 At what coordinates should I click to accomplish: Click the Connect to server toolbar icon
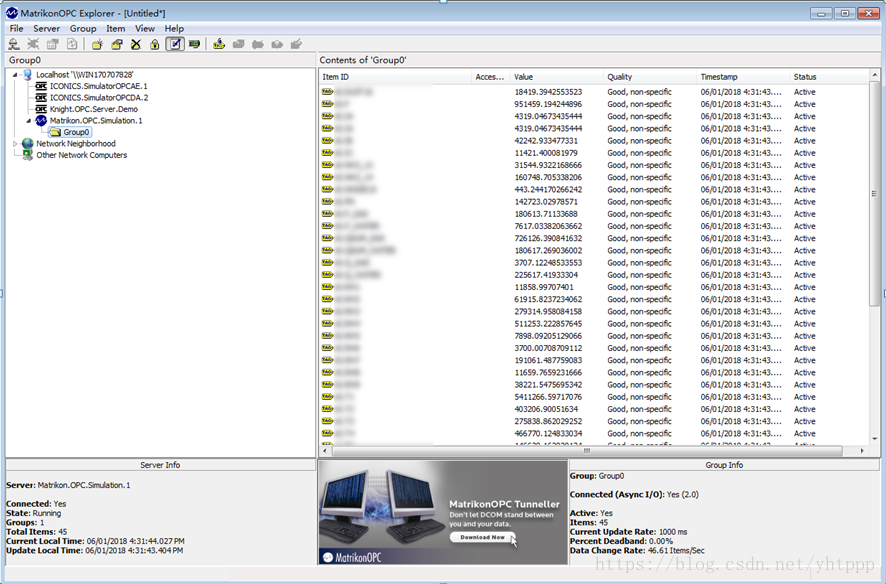coord(14,44)
